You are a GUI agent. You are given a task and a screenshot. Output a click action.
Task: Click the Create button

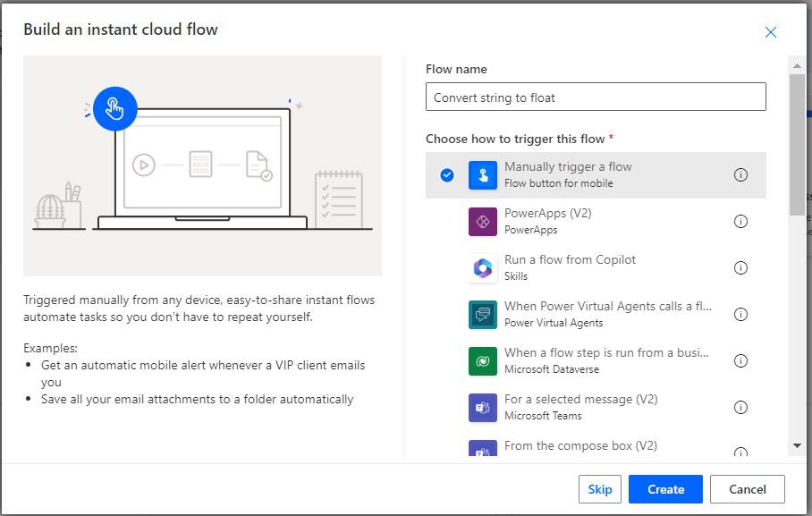point(665,489)
